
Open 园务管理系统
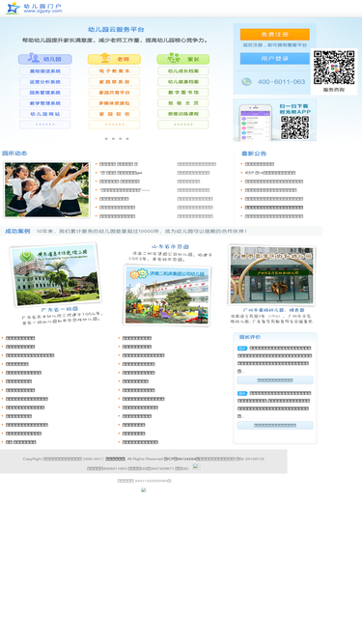click(x=44, y=93)
